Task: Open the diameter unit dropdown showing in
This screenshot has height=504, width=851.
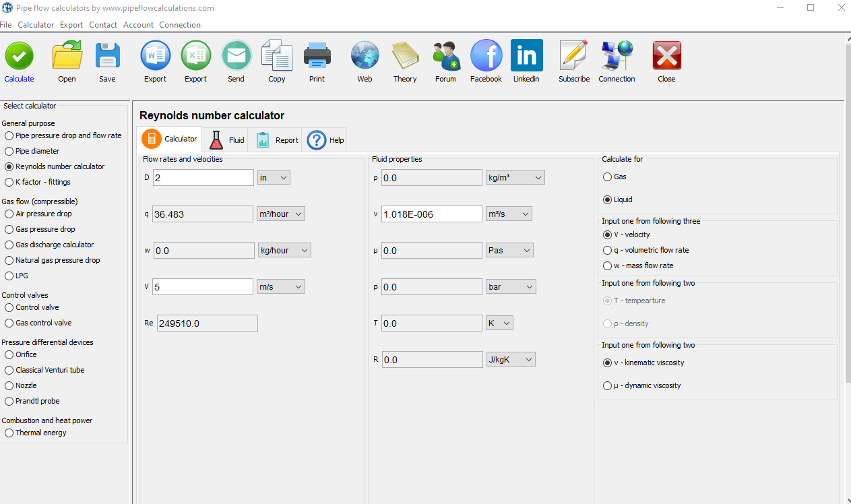Action: [x=274, y=178]
